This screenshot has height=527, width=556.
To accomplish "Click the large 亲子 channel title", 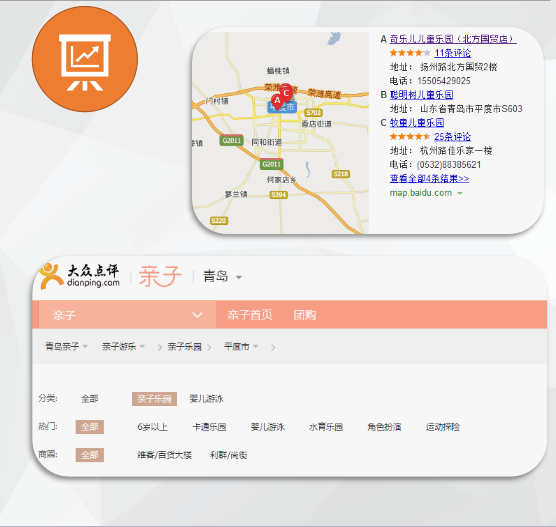I will pos(160,276).
